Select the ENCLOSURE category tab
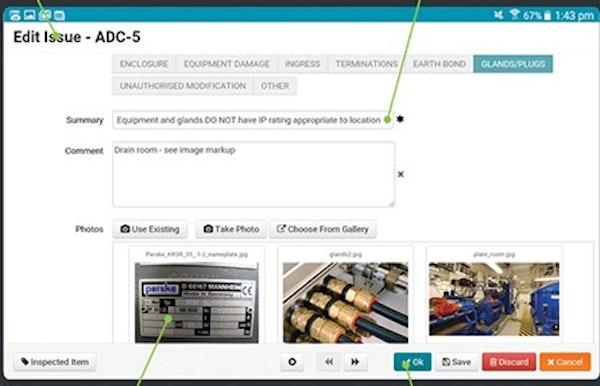 point(144,64)
